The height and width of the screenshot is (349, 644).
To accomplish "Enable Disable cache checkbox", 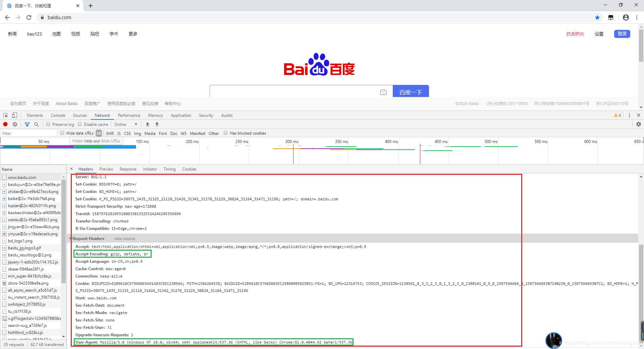I will 80,124.
